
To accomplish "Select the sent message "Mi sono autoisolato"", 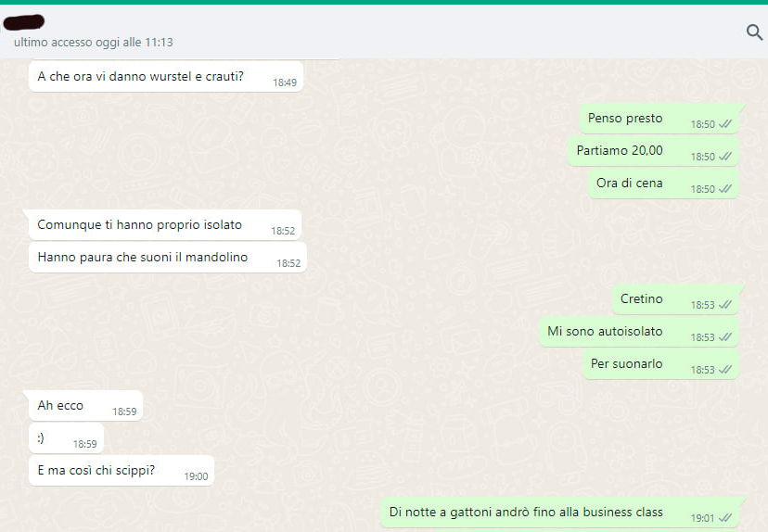I will pyautogui.click(x=639, y=331).
